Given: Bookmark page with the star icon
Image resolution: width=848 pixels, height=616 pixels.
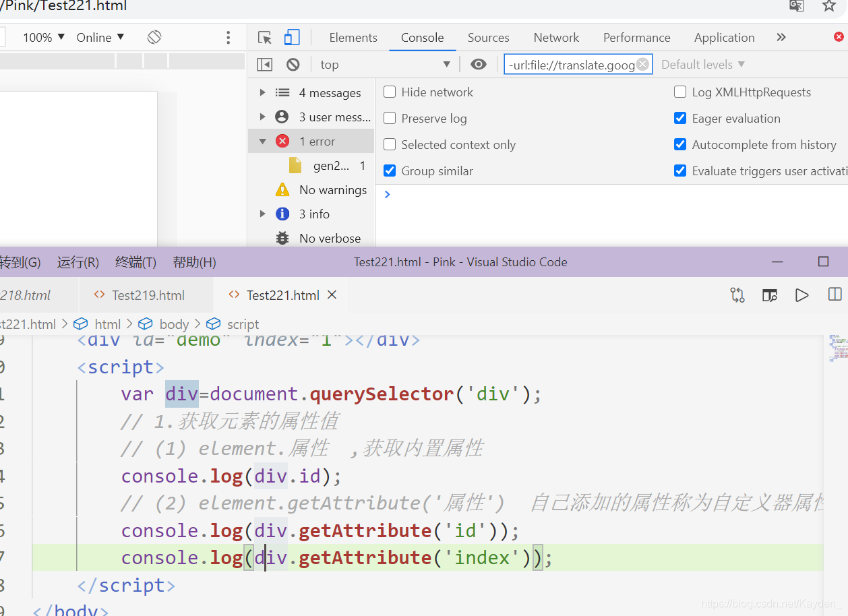Looking at the screenshot, I should coord(829,6).
